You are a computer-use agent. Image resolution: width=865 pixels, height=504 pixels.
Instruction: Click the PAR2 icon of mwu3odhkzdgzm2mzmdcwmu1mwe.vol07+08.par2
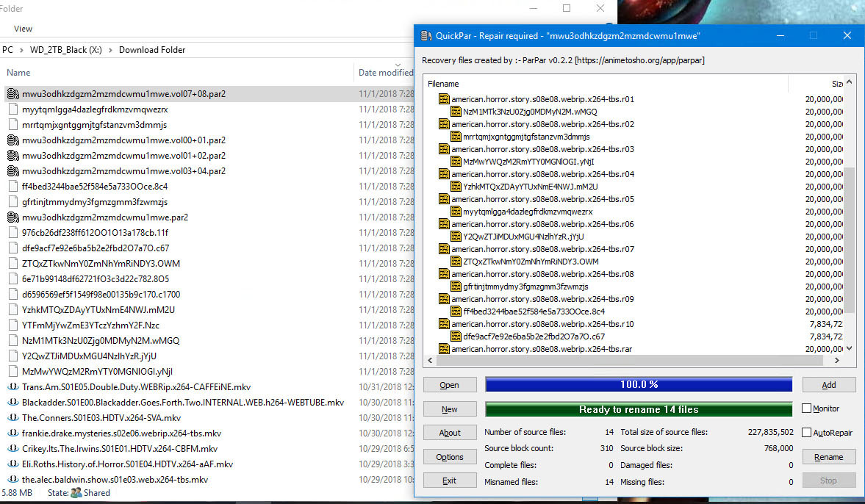click(x=12, y=94)
